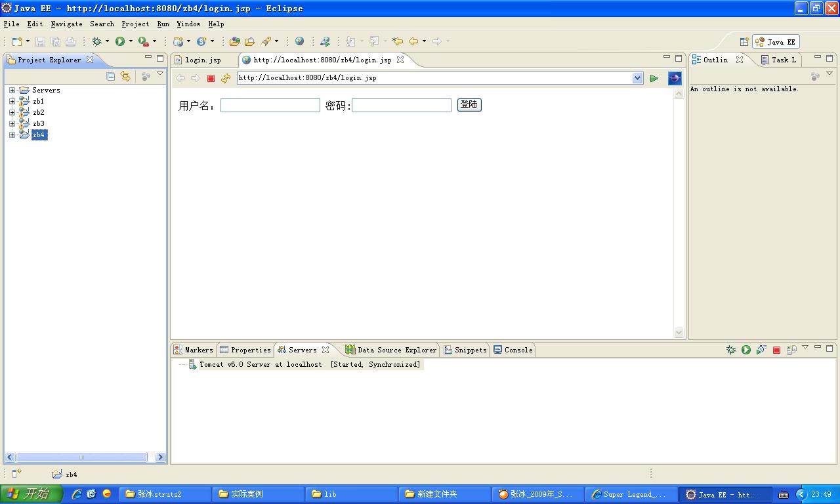Maximize the Servers bottom panel
This screenshot has width=840, height=504.
coord(829,348)
